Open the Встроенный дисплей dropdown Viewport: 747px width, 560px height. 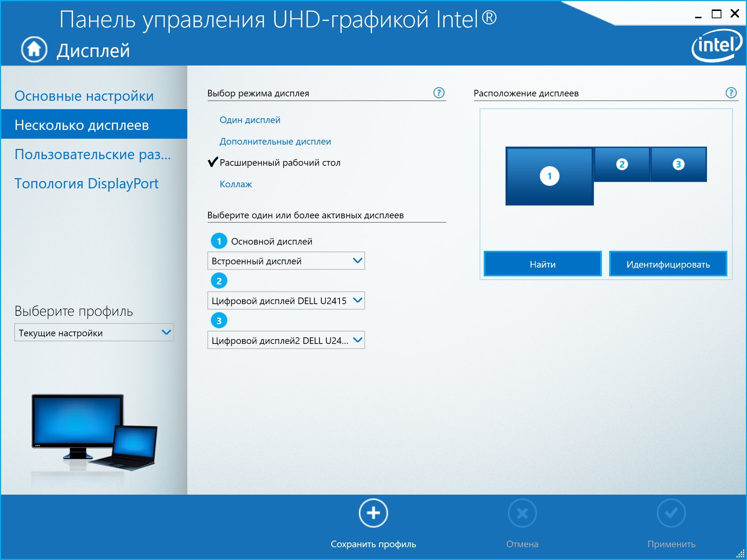click(286, 261)
